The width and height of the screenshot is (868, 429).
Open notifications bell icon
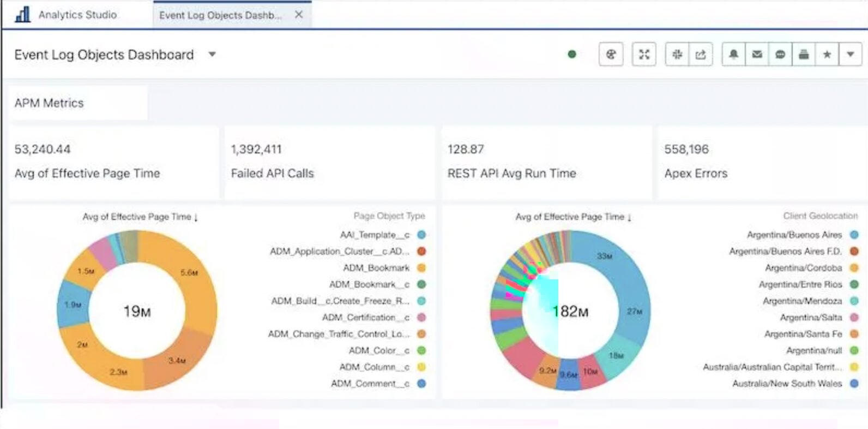(x=733, y=54)
